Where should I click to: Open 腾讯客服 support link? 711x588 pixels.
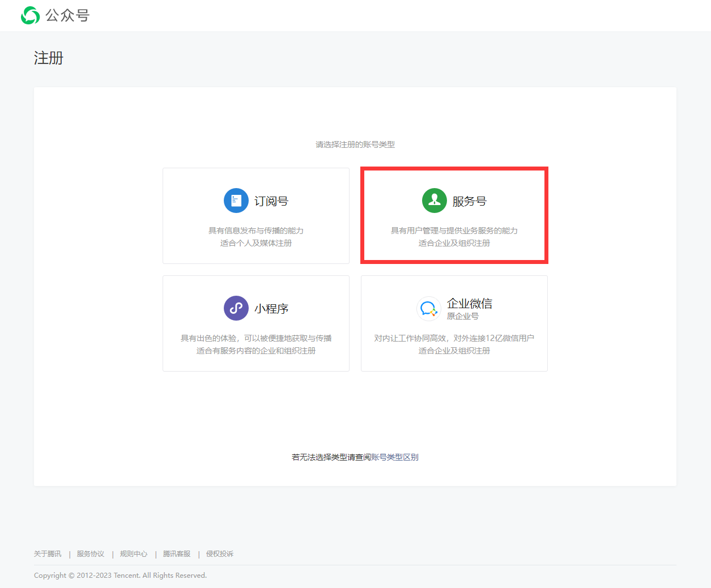click(x=177, y=554)
